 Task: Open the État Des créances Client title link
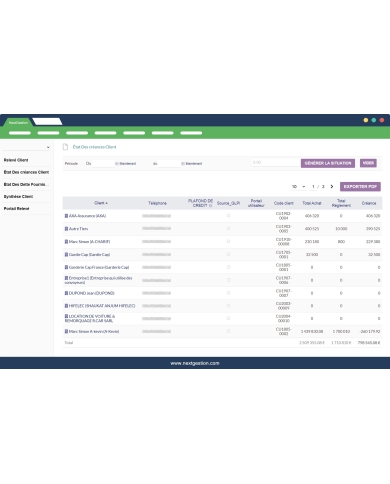tap(94, 147)
